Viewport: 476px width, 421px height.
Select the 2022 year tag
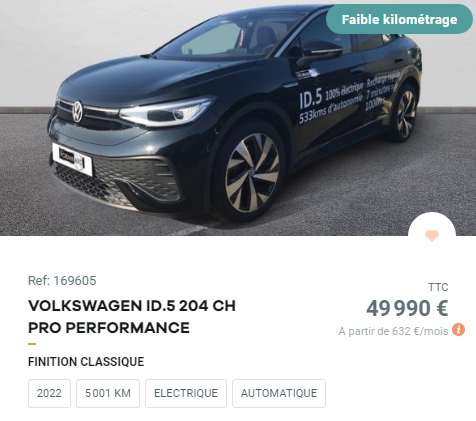(49, 393)
